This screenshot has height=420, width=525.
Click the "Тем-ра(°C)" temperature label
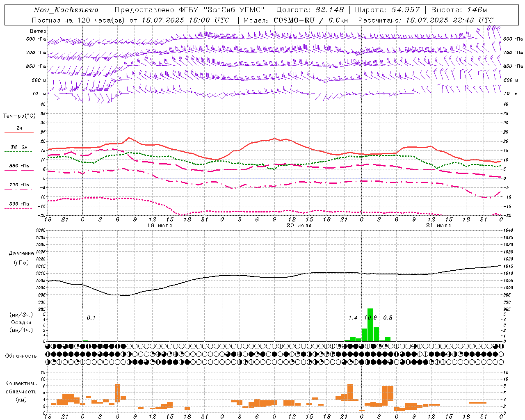point(19,116)
